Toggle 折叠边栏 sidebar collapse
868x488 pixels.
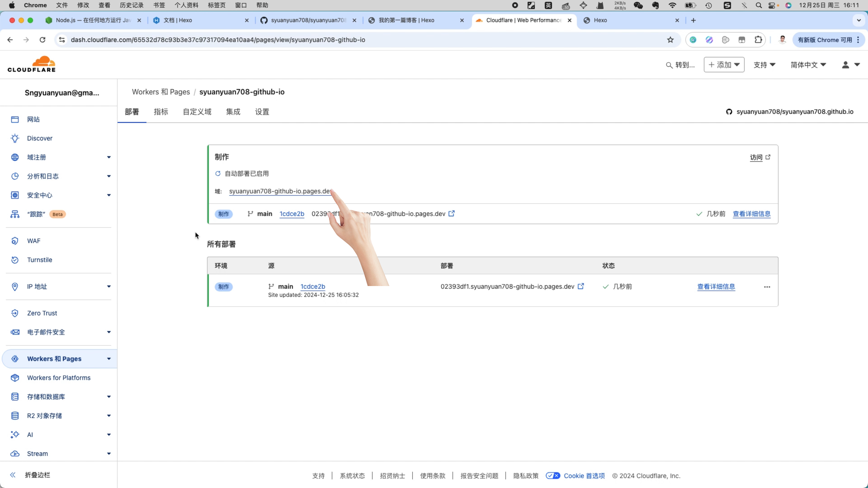(x=13, y=475)
